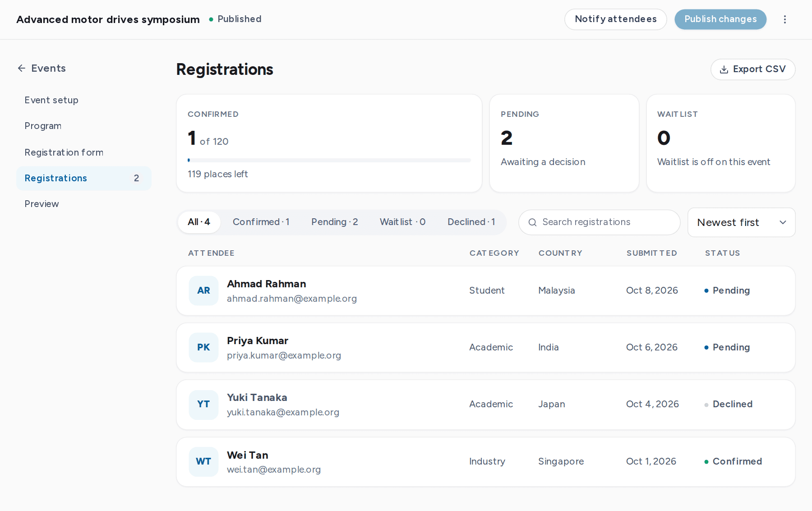Click Notify attendees button
The image size is (812, 511).
616,19
